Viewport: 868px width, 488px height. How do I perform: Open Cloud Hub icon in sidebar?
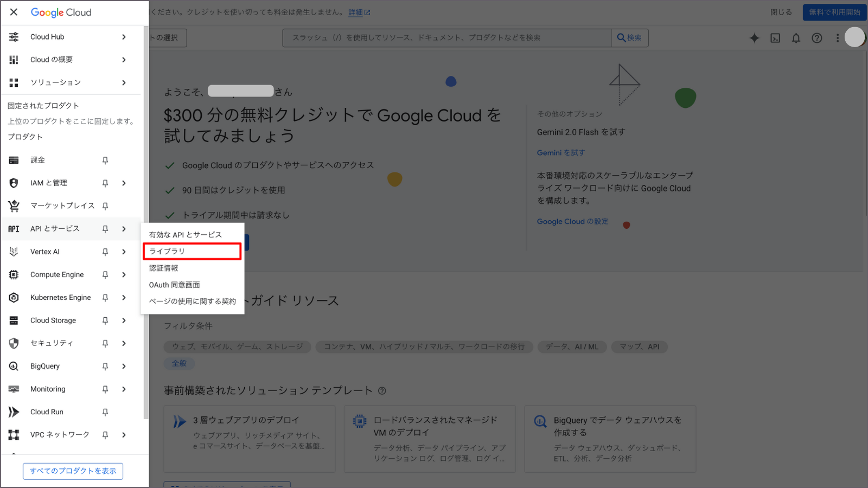(x=14, y=37)
